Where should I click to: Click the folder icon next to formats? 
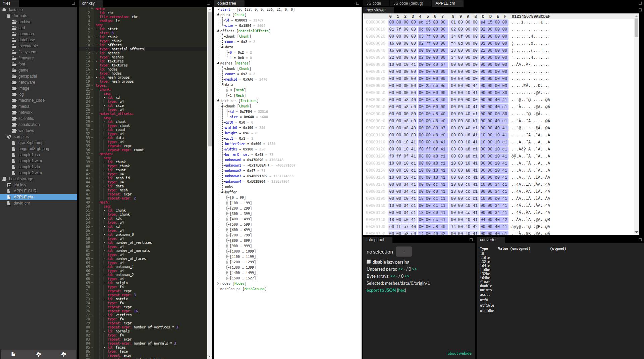pyautogui.click(x=9, y=16)
